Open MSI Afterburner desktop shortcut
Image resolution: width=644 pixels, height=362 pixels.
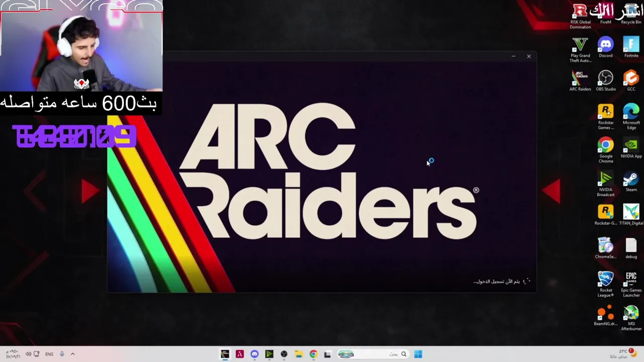coord(631,318)
